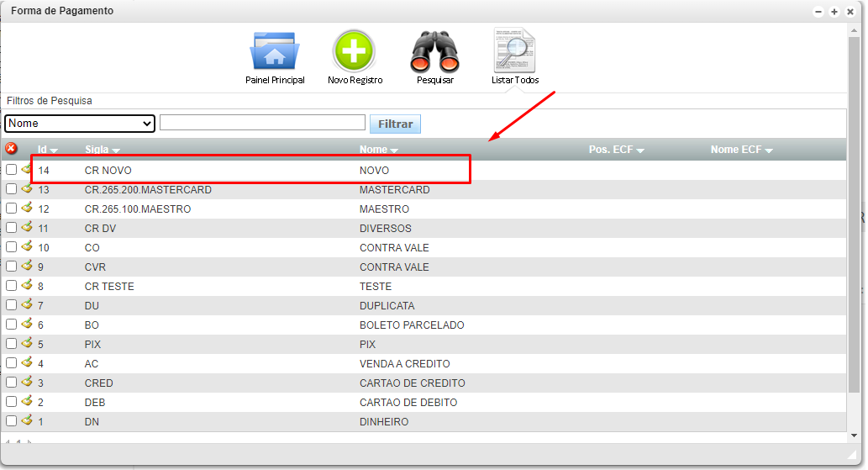The image size is (868, 470).
Task: Select the checkbox for BOLETO PARCELADO row
Action: 11,325
